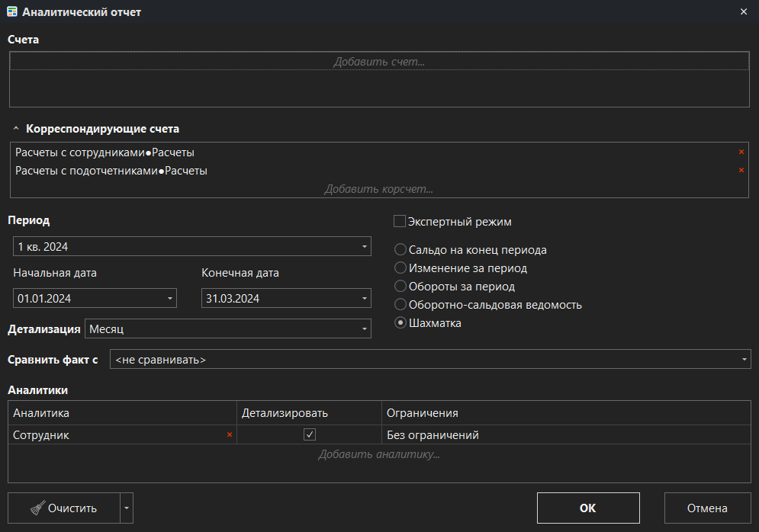Open the Начальная дата date picker

(x=169, y=298)
